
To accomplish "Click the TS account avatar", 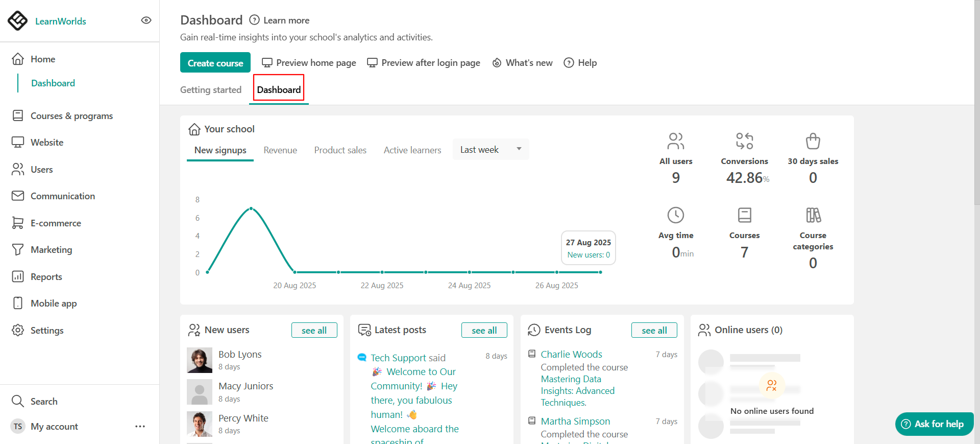I will coord(18,427).
